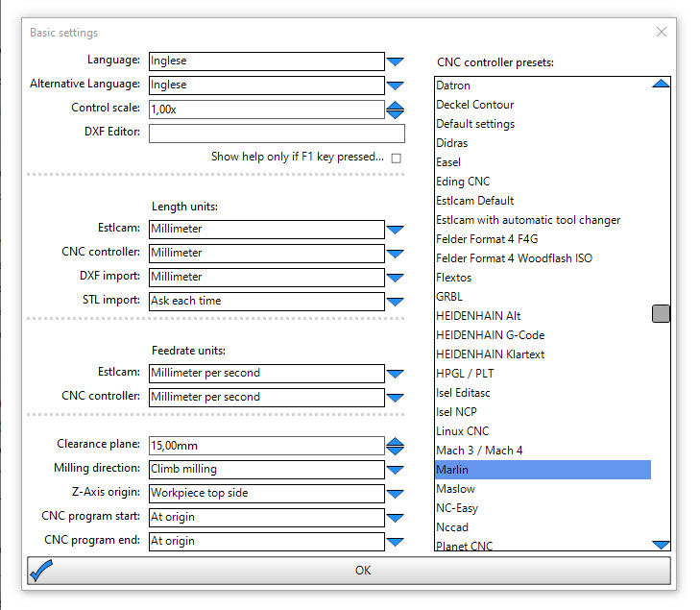
Task: Open the Language dropdown arrow
Action: [x=395, y=61]
